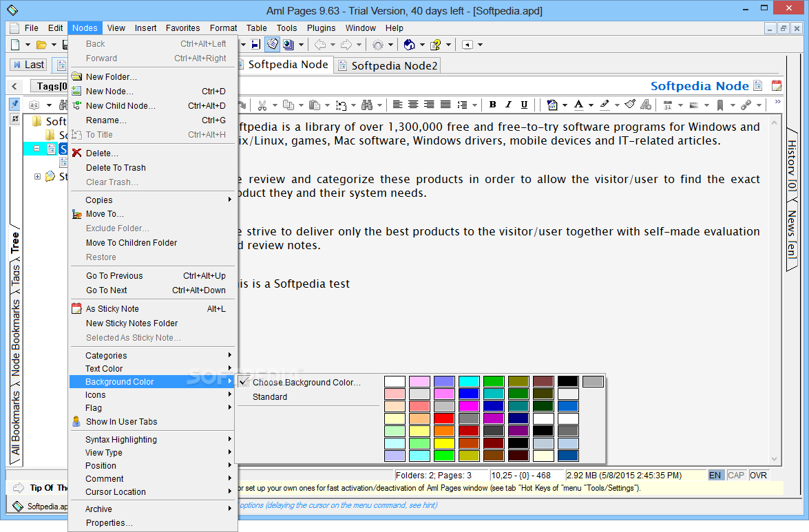Image resolution: width=809 pixels, height=532 pixels.
Task: Toggle OVR overwrite mode in status bar
Action: coord(758,476)
